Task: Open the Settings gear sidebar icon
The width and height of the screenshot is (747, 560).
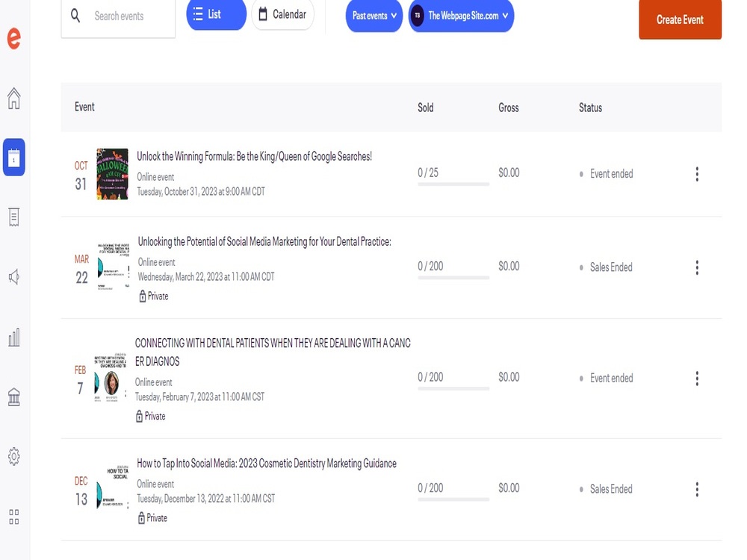Action: [x=13, y=457]
